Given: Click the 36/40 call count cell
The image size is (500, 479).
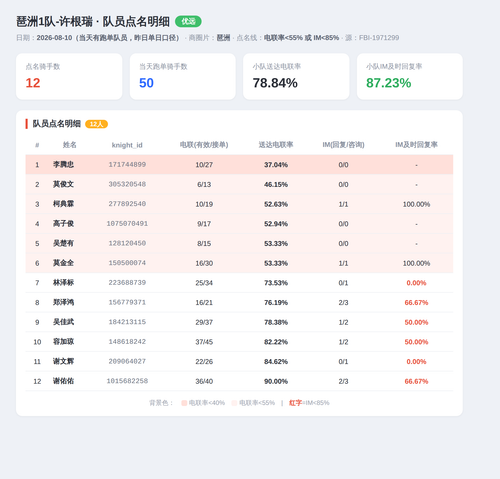Looking at the screenshot, I should (204, 381).
